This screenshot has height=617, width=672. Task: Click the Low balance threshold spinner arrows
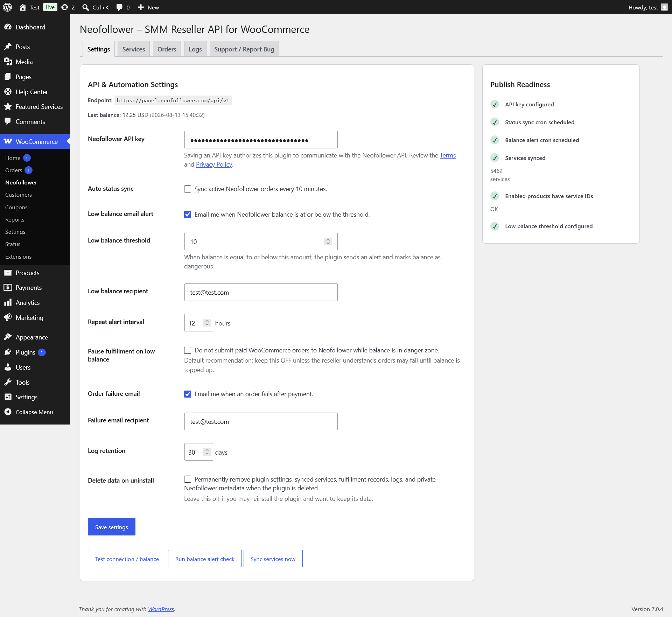click(x=328, y=241)
